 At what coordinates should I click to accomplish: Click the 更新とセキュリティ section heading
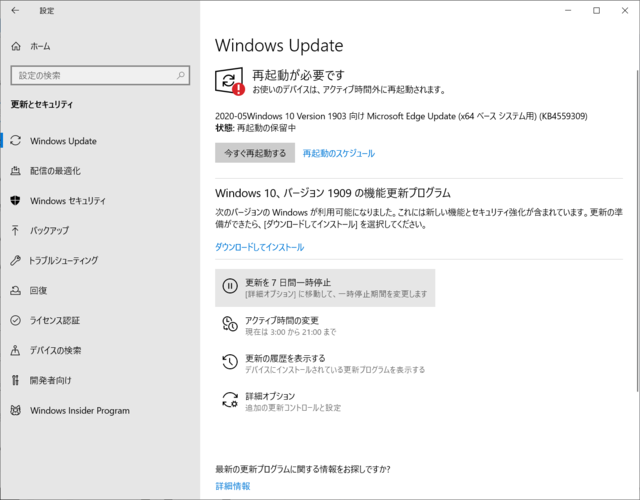point(42,104)
